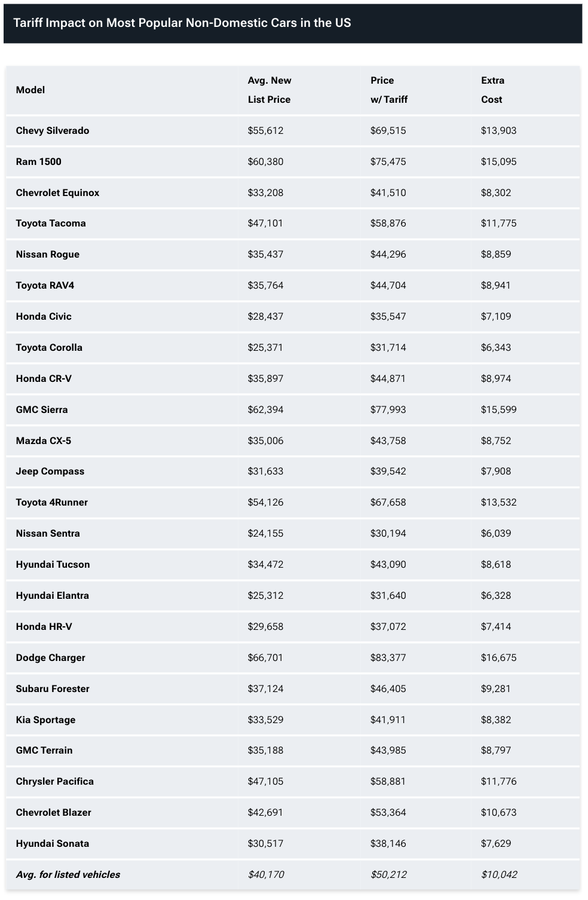Click Toyota Corolla's $6,343 extra cost
This screenshot has width=588, height=900.
pos(496,347)
